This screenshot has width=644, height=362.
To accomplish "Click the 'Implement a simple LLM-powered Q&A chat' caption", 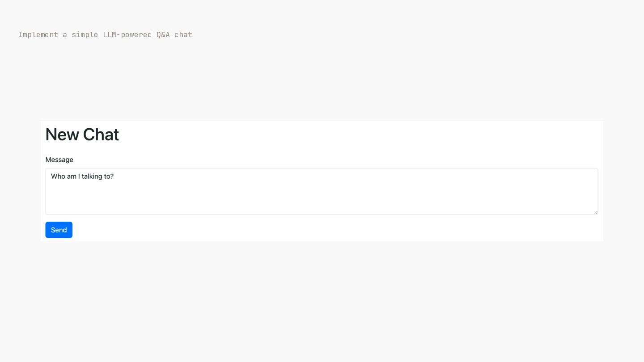I will 105,34.
